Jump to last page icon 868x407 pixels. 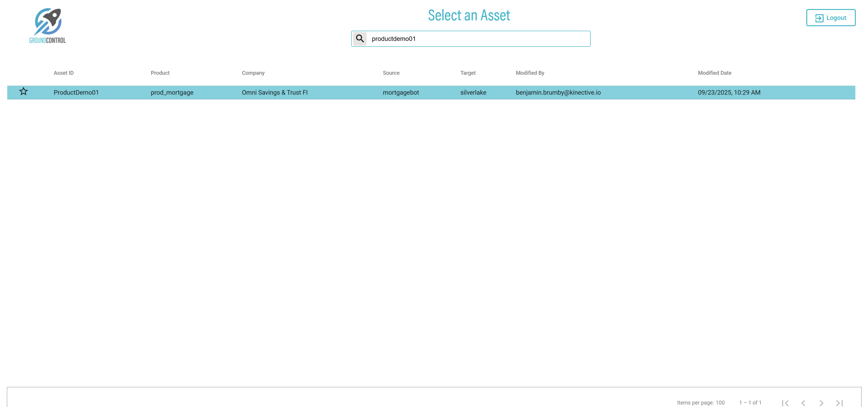pyautogui.click(x=839, y=402)
